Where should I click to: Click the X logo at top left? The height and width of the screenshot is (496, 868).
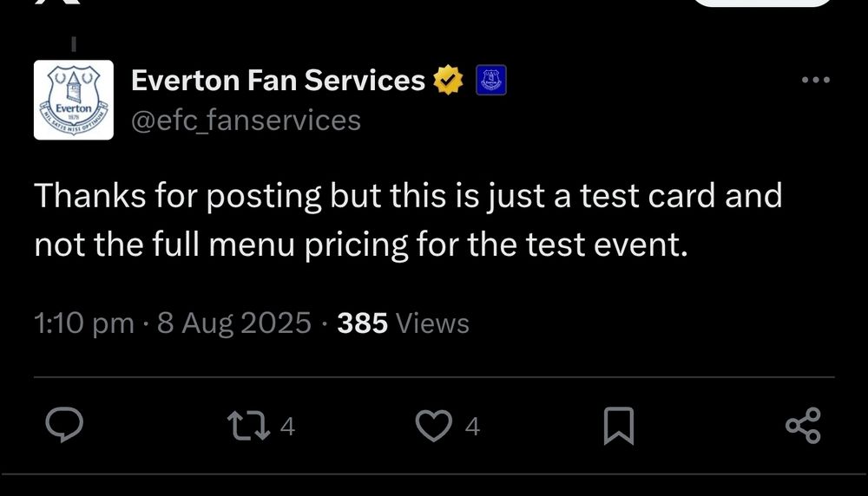tap(57, 3)
